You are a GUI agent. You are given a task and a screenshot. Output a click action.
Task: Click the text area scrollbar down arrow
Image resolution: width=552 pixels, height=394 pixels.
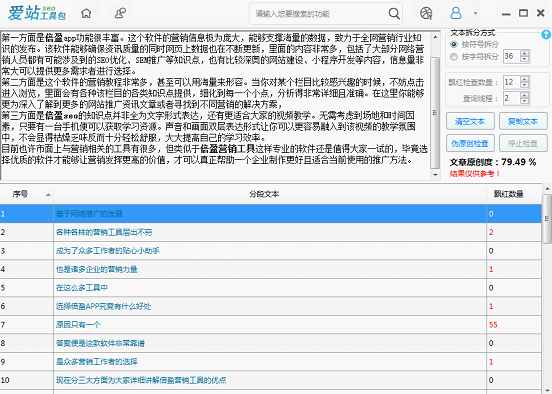click(x=435, y=174)
